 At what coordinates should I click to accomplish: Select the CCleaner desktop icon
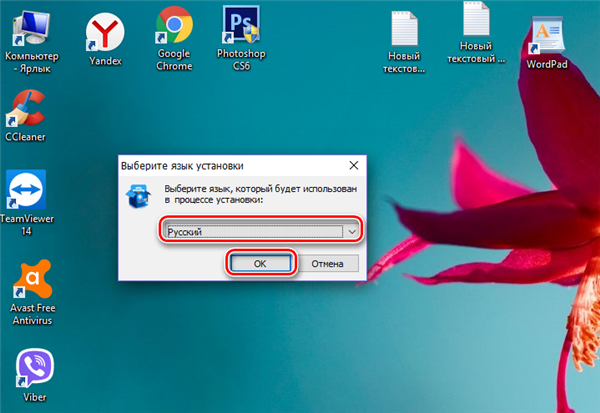click(x=26, y=116)
